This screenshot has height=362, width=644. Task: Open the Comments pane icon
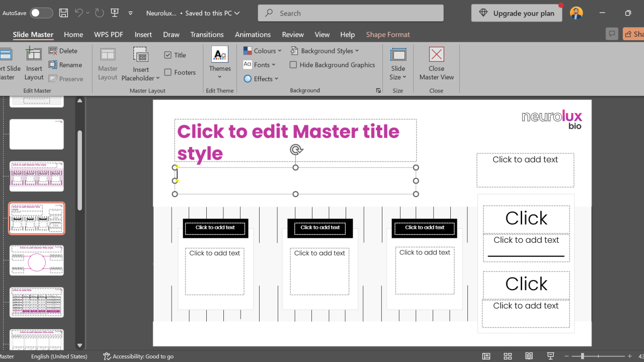(612, 34)
